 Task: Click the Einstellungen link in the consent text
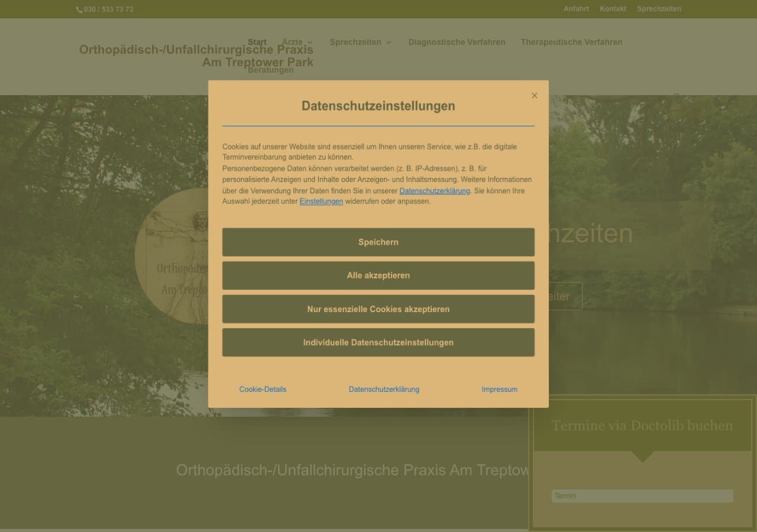click(x=321, y=202)
